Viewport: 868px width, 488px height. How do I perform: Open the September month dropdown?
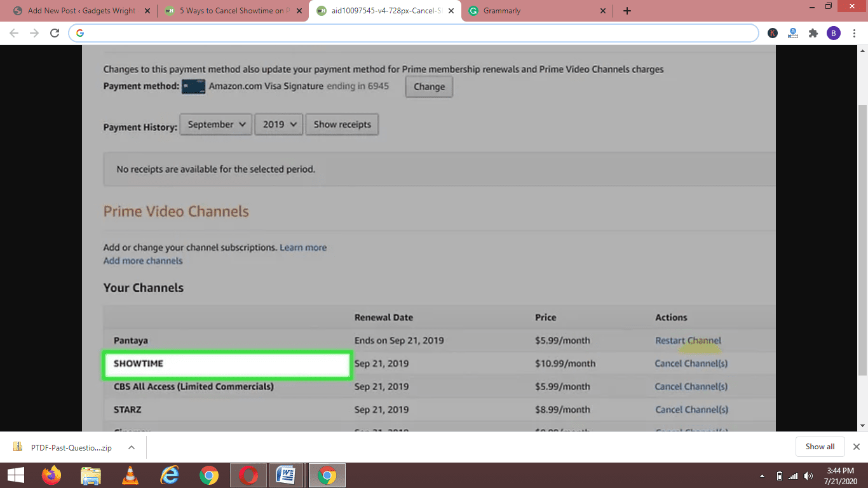point(216,125)
